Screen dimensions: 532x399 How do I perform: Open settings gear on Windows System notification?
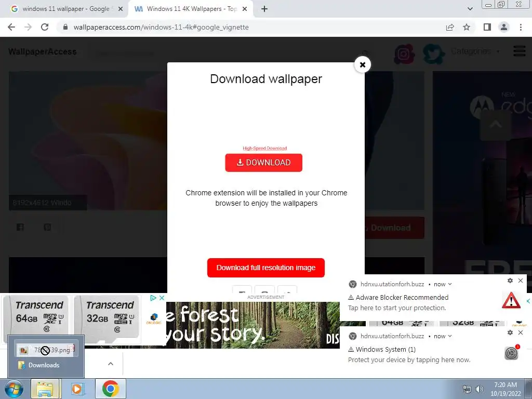point(510,332)
